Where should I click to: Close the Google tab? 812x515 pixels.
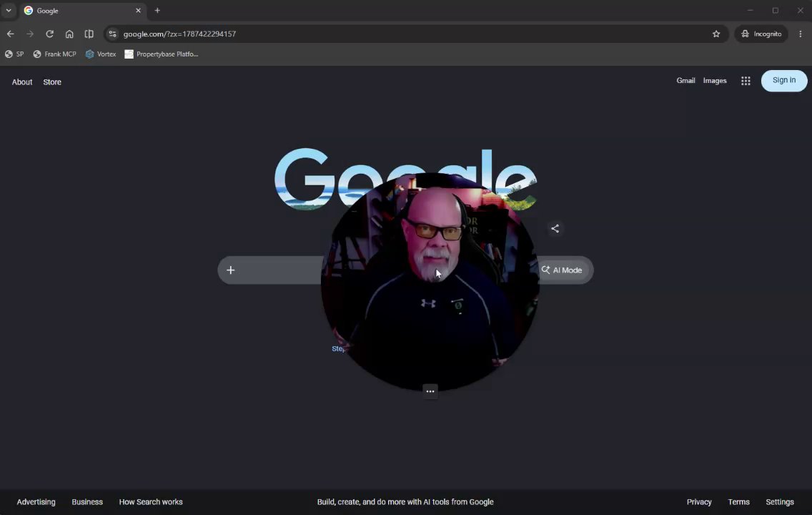point(138,10)
